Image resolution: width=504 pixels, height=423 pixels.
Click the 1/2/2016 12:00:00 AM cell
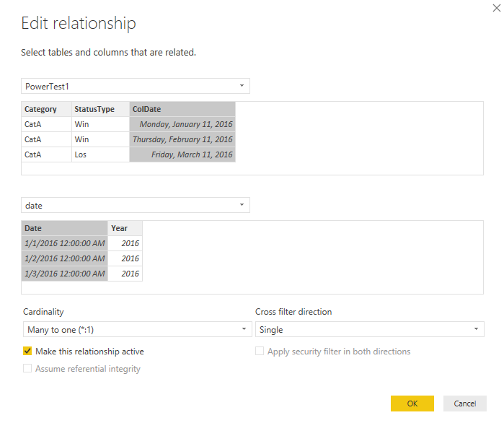[x=65, y=258]
